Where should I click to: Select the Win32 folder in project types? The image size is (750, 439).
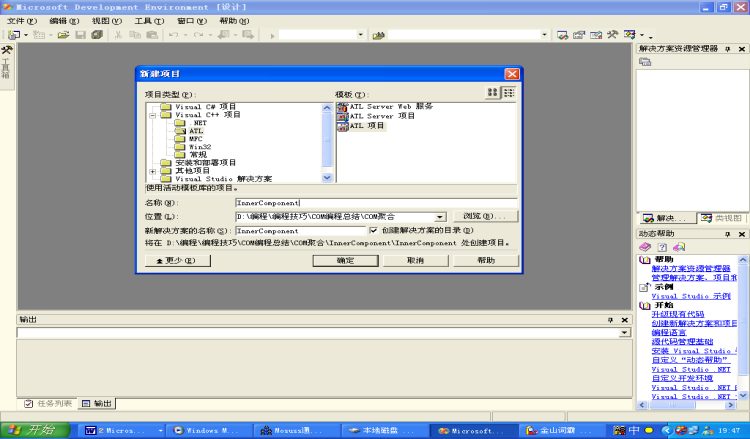200,147
